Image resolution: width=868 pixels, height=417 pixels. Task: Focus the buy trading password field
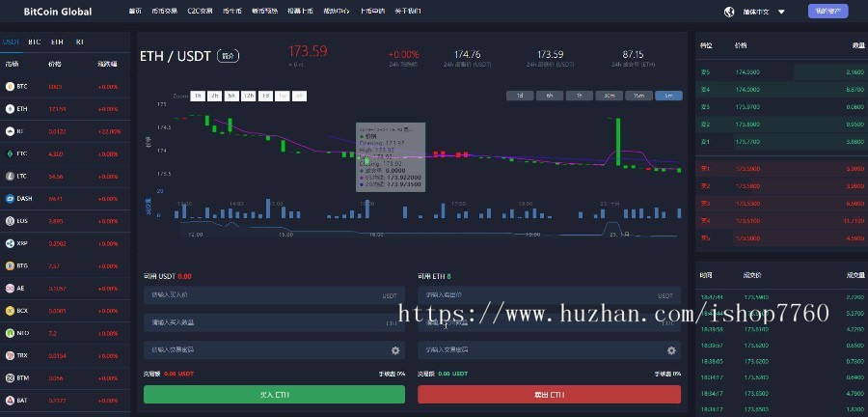pyautogui.click(x=274, y=350)
